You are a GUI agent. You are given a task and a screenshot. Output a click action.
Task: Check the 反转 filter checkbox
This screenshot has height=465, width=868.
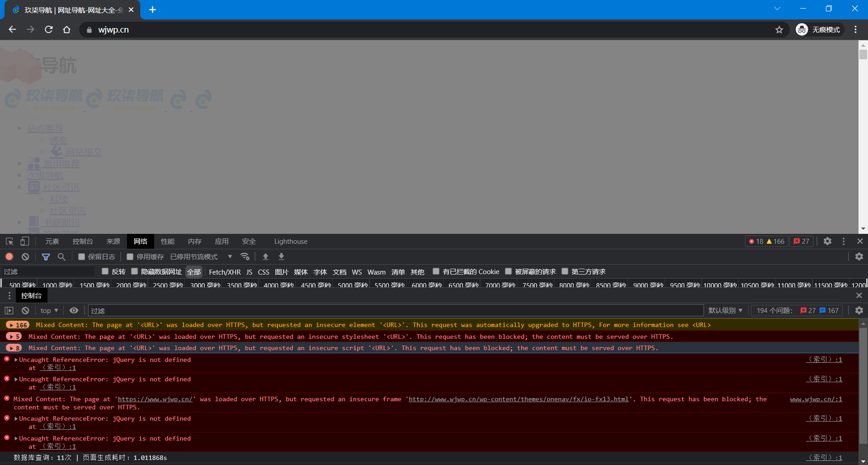105,271
